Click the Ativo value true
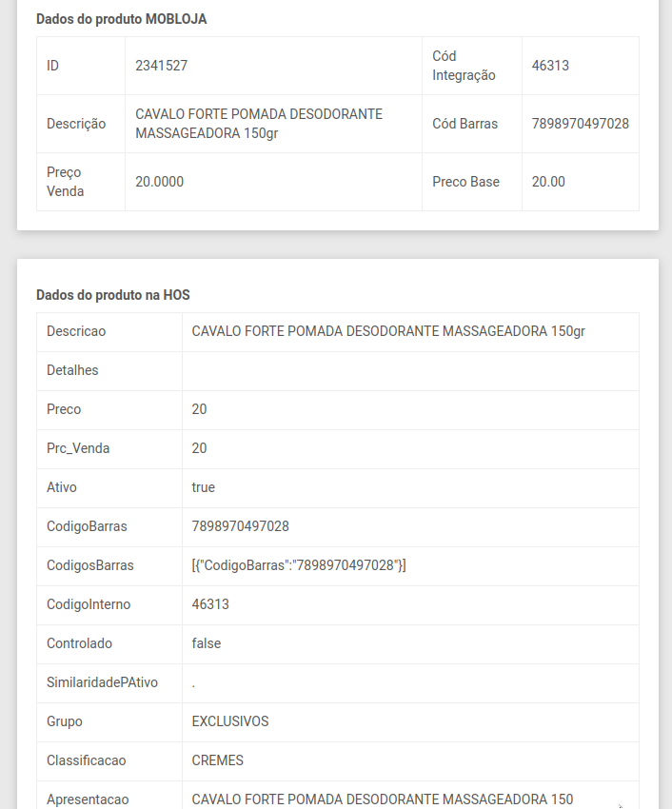Viewport: 672px width, 809px height. [x=204, y=487]
